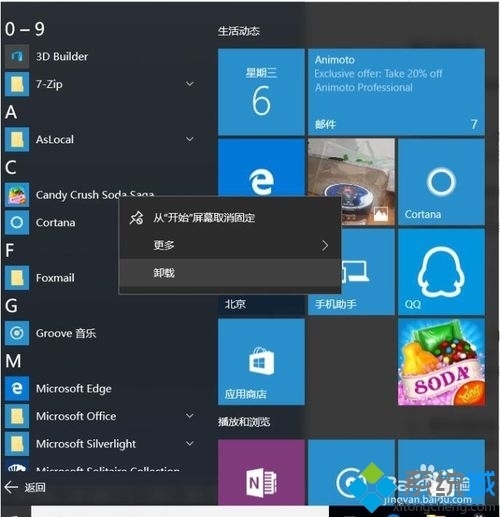Viewport: 500px width, 517px height.
Task: Open the Cortana tile
Action: click(x=441, y=182)
